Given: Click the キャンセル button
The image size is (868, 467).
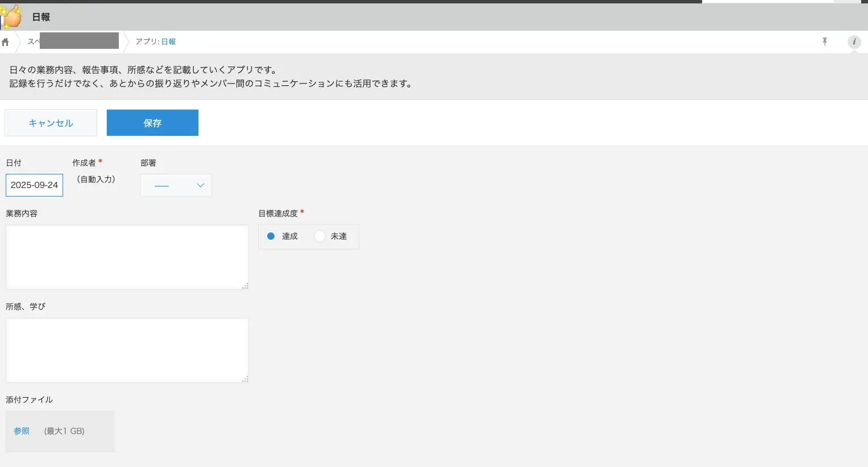Looking at the screenshot, I should (51, 123).
